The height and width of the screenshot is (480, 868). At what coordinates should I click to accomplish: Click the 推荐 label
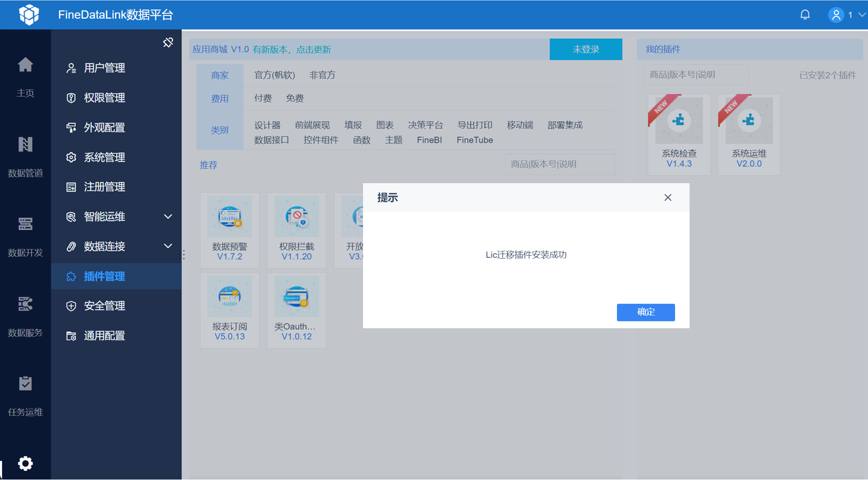pyautogui.click(x=208, y=165)
